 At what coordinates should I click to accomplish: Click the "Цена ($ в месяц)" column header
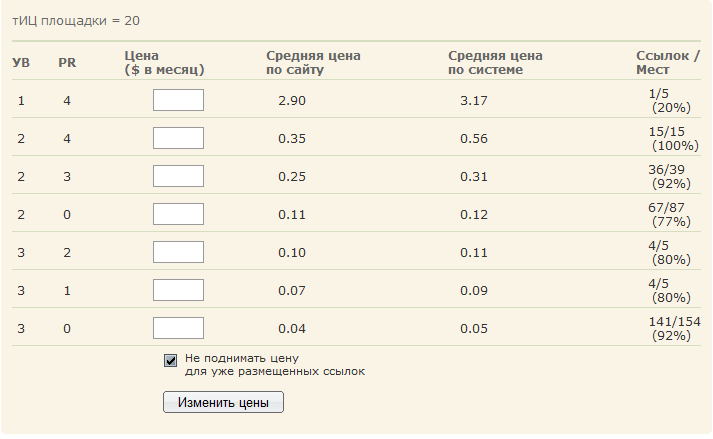click(164, 63)
